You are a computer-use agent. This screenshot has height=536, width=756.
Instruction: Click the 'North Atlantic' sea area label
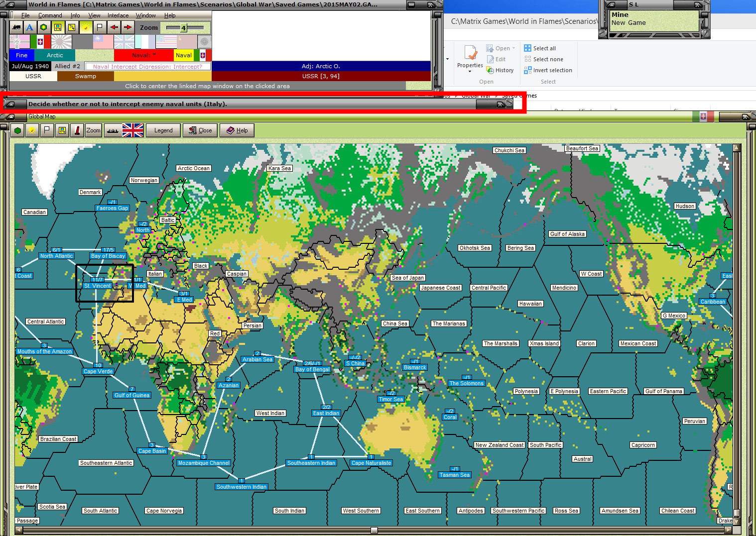(57, 256)
